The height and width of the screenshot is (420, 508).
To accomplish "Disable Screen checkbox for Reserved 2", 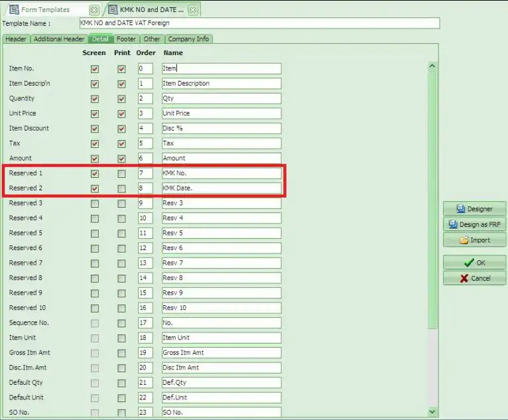I will pos(95,188).
